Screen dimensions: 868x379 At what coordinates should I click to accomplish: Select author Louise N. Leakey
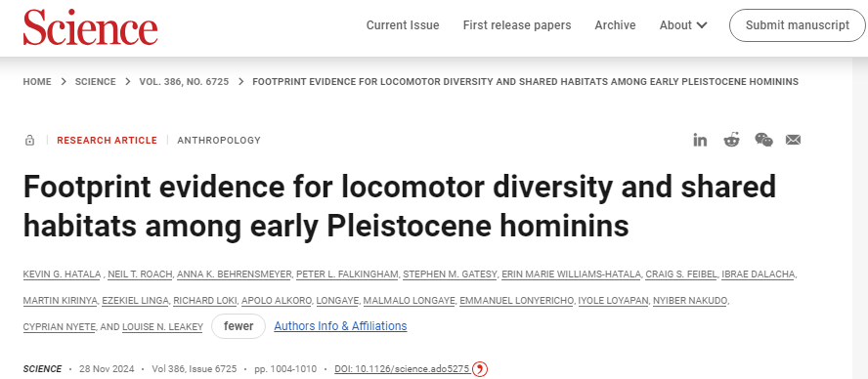[162, 327]
